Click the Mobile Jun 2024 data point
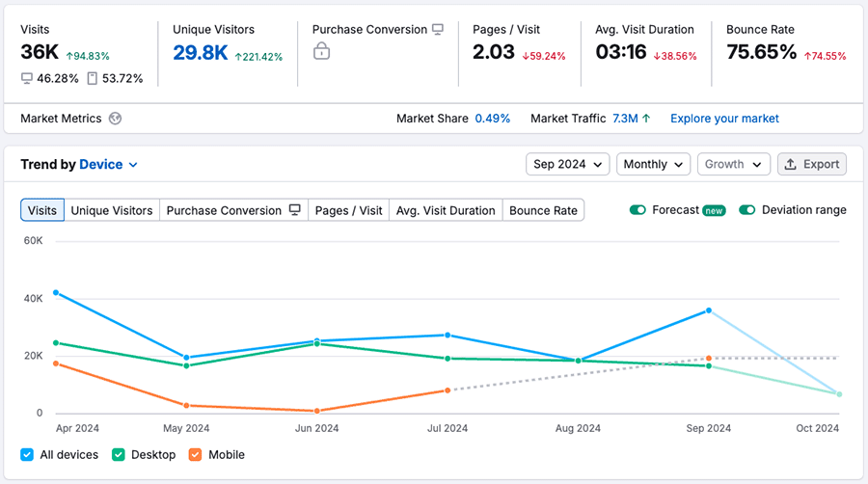The height and width of the screenshot is (484, 868). point(317,411)
